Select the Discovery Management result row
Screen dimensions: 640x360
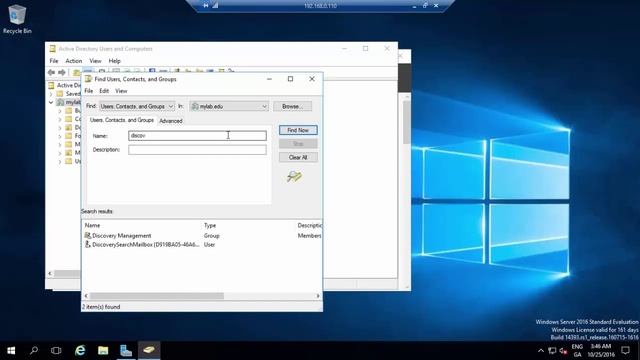point(202,236)
